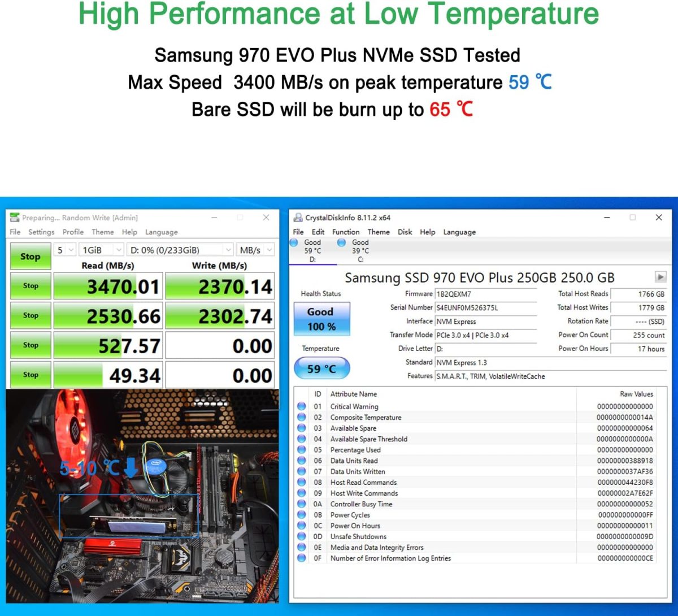
Task: Click the status icon for Available Spare Threshold
Action: pyautogui.click(x=302, y=439)
